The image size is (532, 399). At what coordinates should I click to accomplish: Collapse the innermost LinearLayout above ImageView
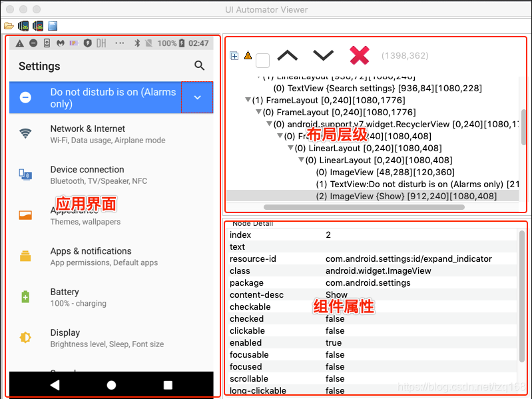(301, 160)
